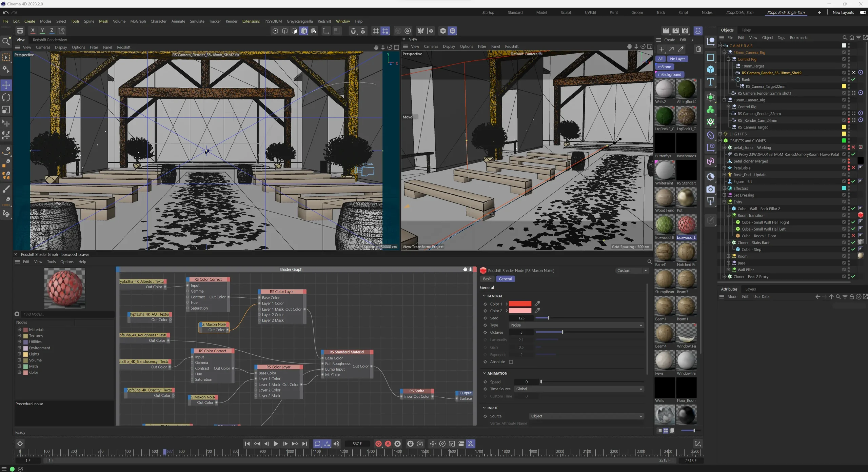
Task: Open the MoGraph menu
Action: [138, 21]
